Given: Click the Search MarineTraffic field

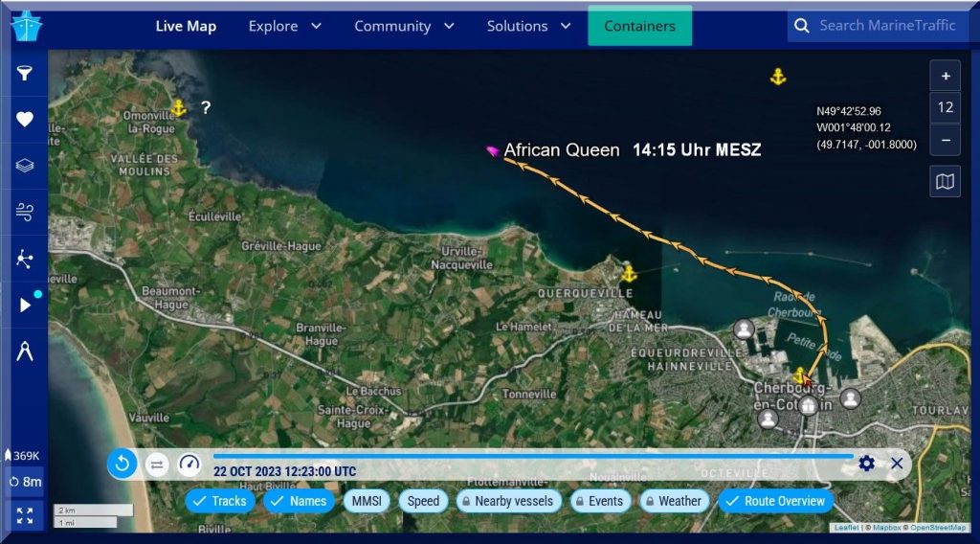Looking at the screenshot, I should coord(886,26).
